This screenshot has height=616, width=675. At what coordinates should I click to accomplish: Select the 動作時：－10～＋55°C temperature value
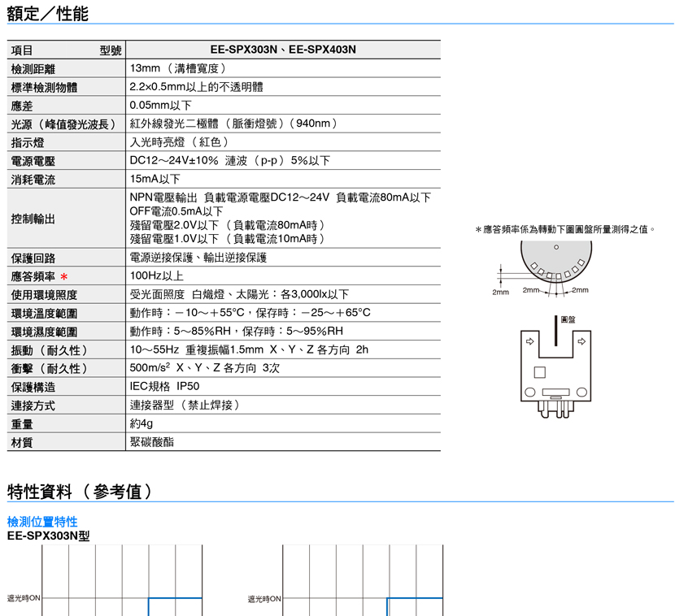(250, 313)
